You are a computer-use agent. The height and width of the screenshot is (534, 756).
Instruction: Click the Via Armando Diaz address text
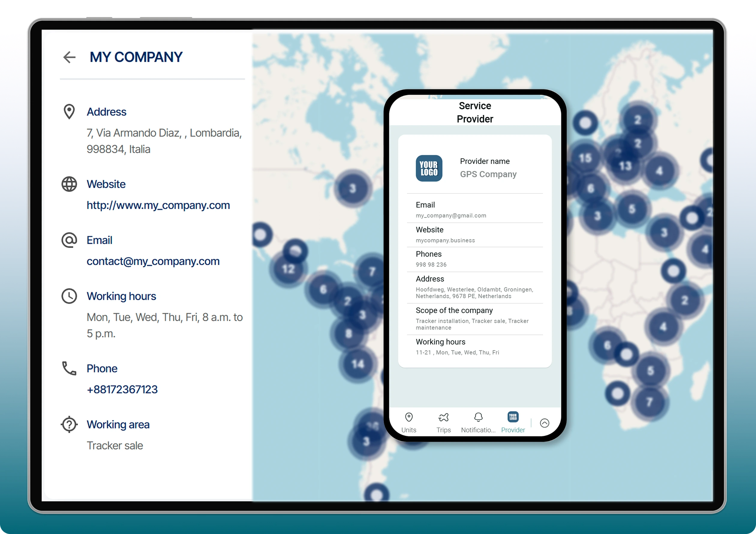(x=164, y=141)
